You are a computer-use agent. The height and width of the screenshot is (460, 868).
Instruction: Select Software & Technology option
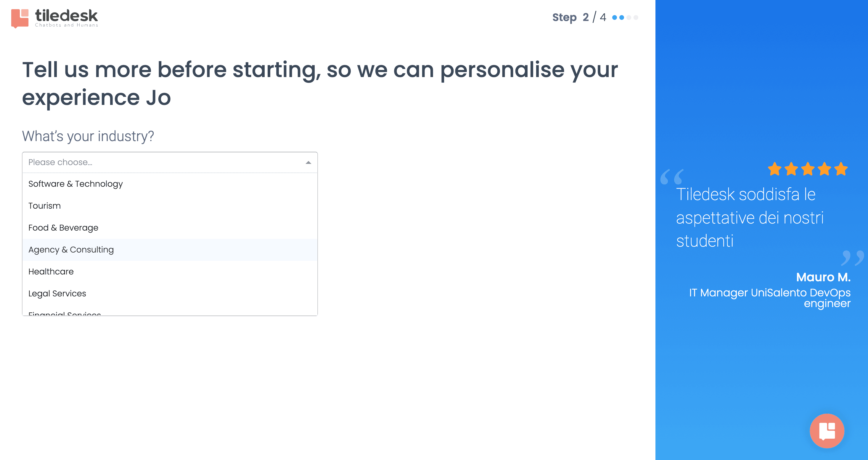pos(170,184)
